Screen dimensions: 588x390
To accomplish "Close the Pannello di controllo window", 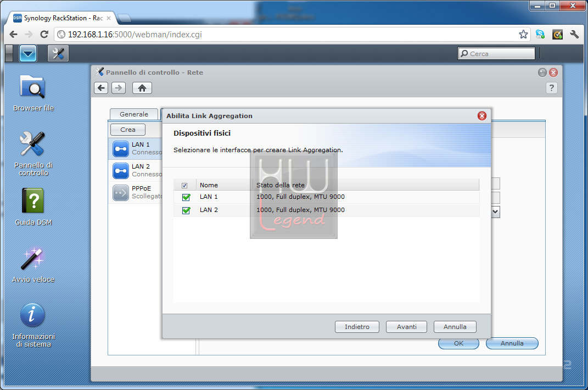I will tap(553, 73).
